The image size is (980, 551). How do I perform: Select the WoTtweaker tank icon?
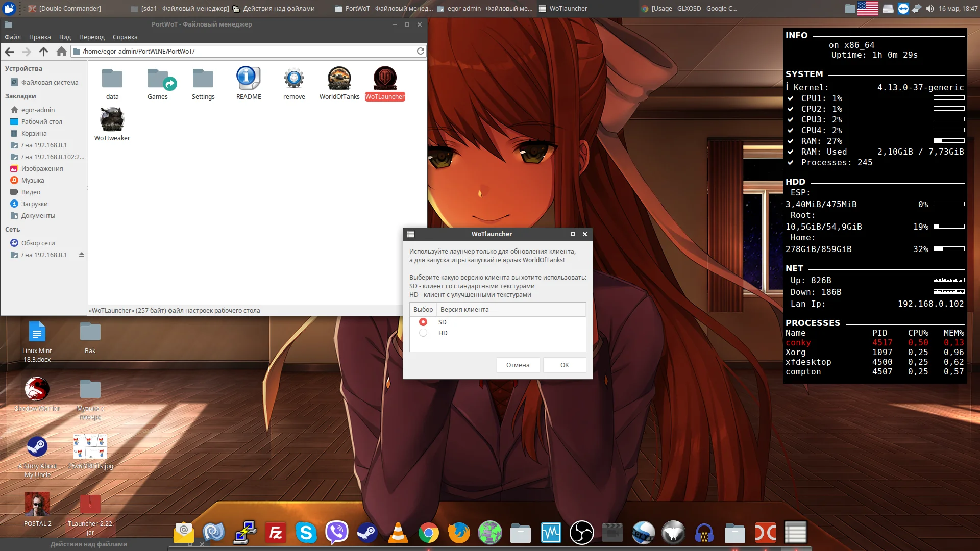[x=112, y=120]
